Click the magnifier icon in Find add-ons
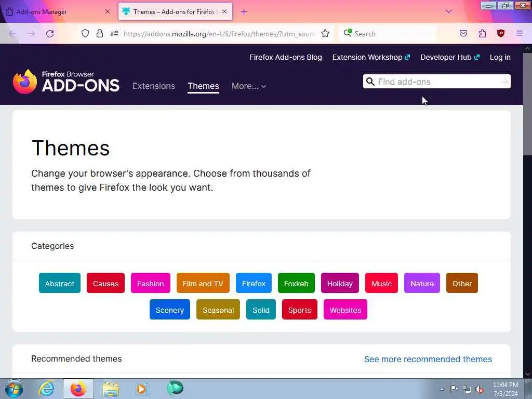 point(370,82)
